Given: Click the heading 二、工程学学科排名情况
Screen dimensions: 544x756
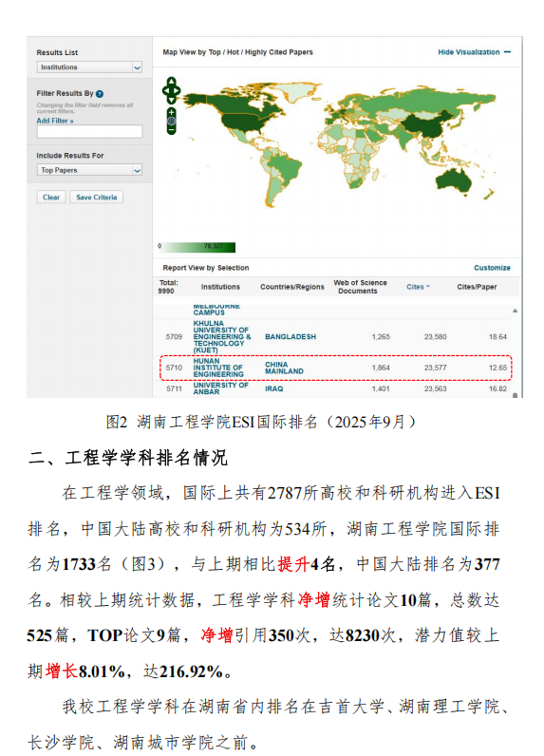Looking at the screenshot, I should 127,458.
